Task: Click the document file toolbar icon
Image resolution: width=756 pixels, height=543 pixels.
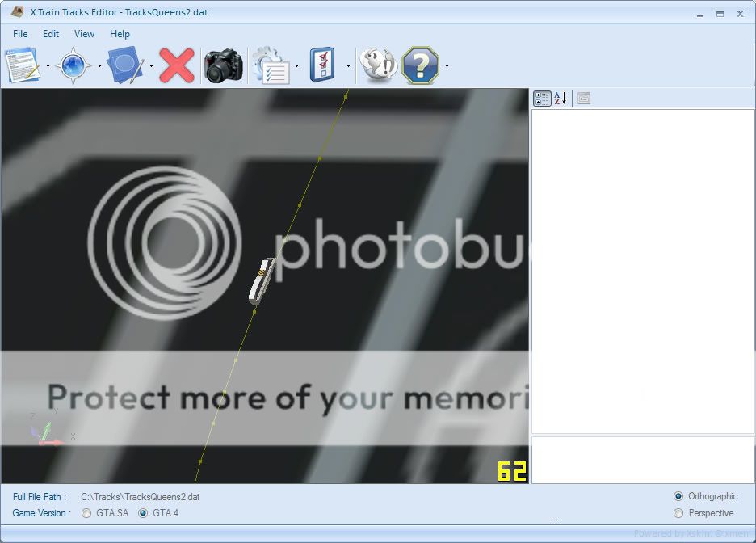Action: (22, 65)
